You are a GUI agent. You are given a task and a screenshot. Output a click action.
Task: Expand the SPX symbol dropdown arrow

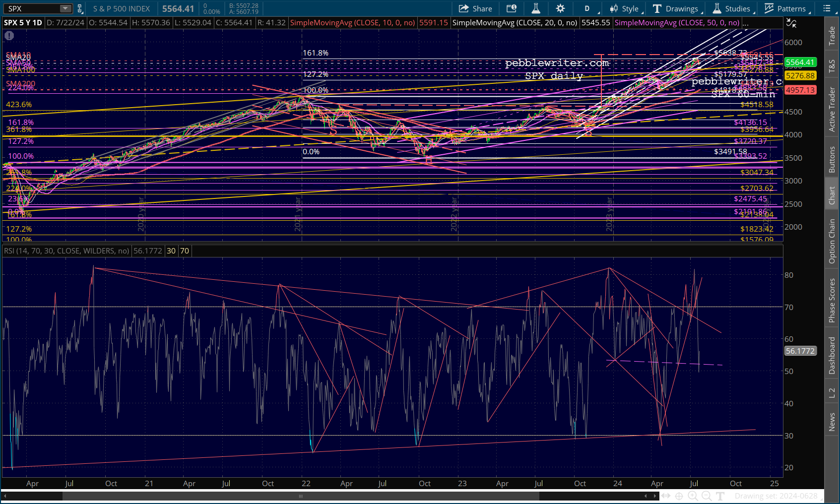click(65, 8)
